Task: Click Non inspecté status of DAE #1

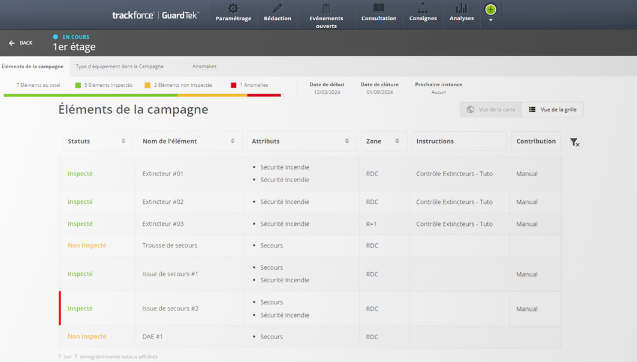Action: 87,336
